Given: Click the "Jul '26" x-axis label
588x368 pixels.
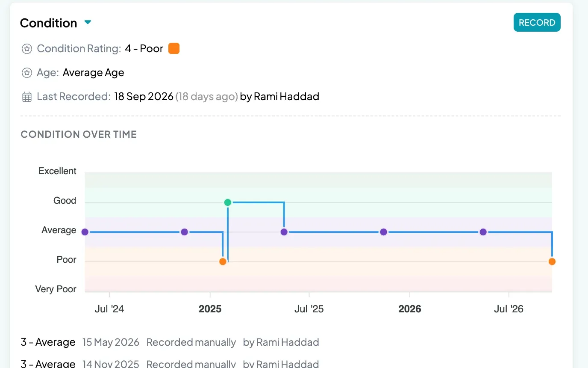Looking at the screenshot, I should point(509,309).
